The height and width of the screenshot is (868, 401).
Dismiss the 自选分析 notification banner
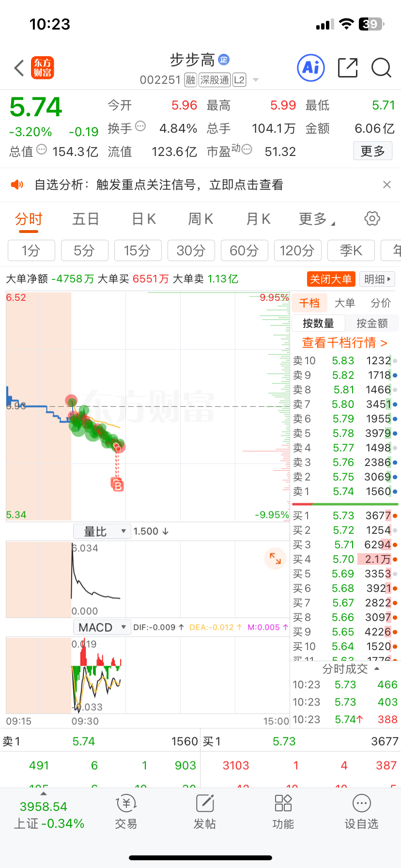[386, 185]
